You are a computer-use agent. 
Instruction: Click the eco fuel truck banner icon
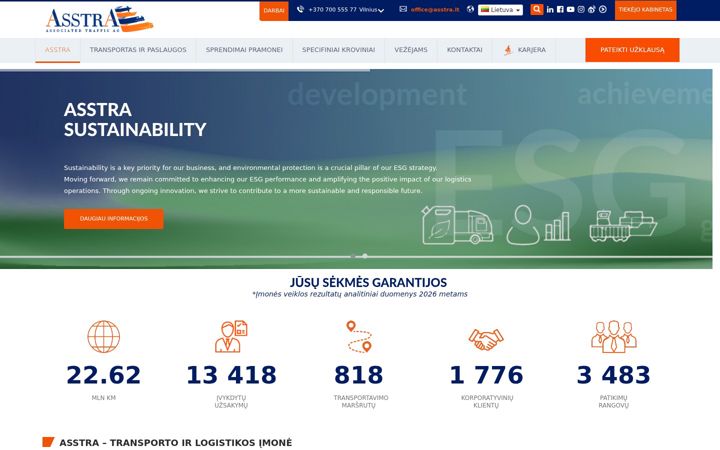coord(457,225)
